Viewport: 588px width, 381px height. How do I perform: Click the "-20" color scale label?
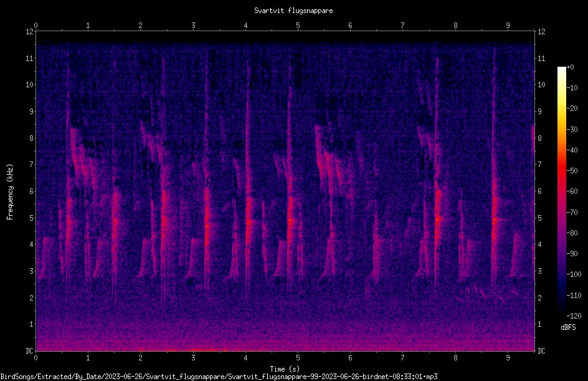coord(572,109)
